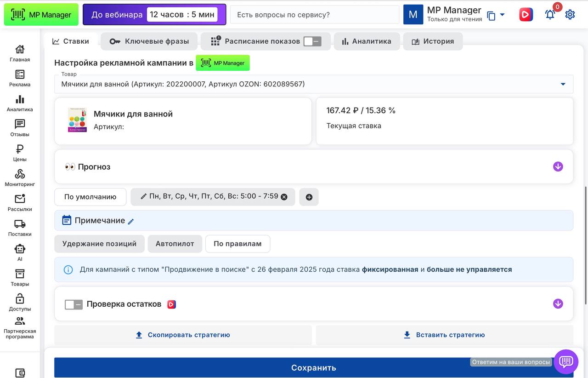Image resolution: width=588 pixels, height=378 pixels.
Task: Click the service questions search field
Action: coord(314,15)
